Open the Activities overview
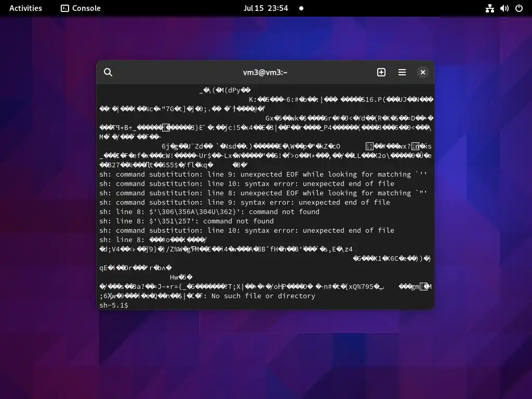 [x=25, y=8]
